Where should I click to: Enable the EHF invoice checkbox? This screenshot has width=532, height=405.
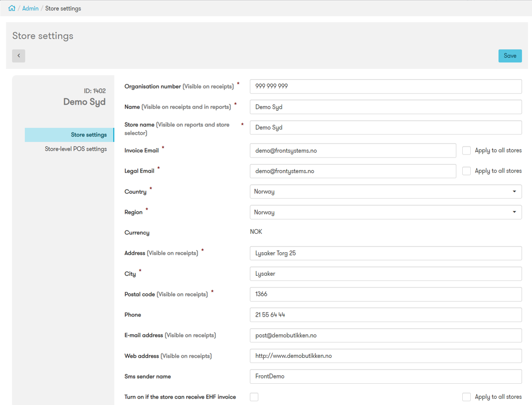pyautogui.click(x=254, y=397)
